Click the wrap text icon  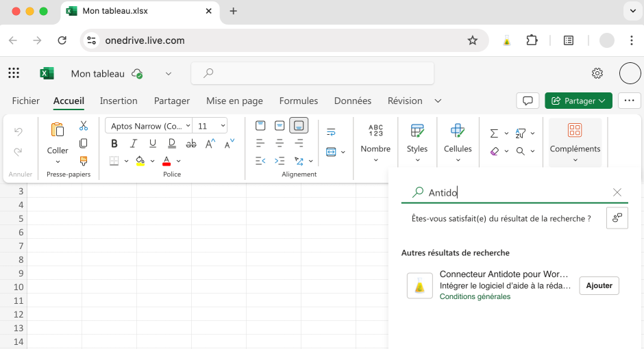pyautogui.click(x=331, y=132)
